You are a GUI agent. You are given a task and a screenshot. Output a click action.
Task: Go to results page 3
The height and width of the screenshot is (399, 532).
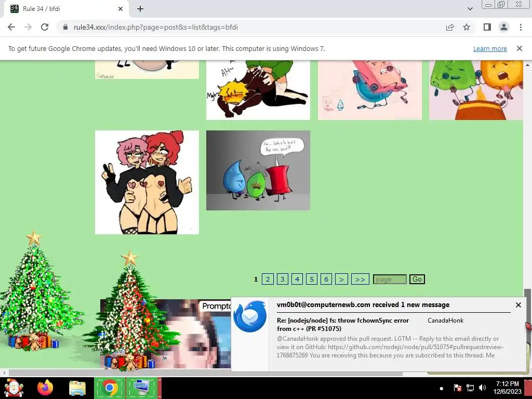pos(282,279)
